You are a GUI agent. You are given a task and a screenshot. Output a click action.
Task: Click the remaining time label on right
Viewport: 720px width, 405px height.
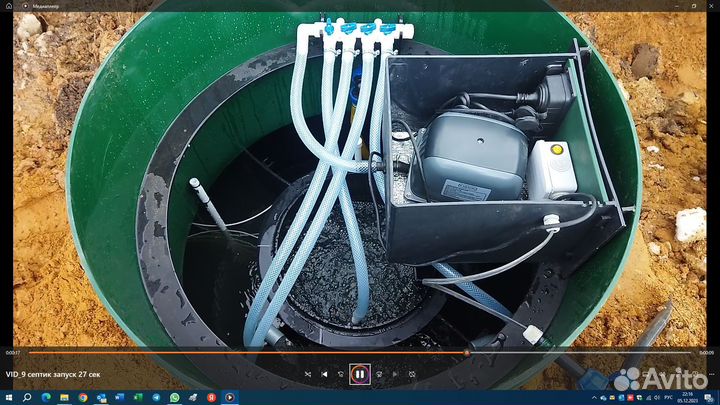(706, 353)
